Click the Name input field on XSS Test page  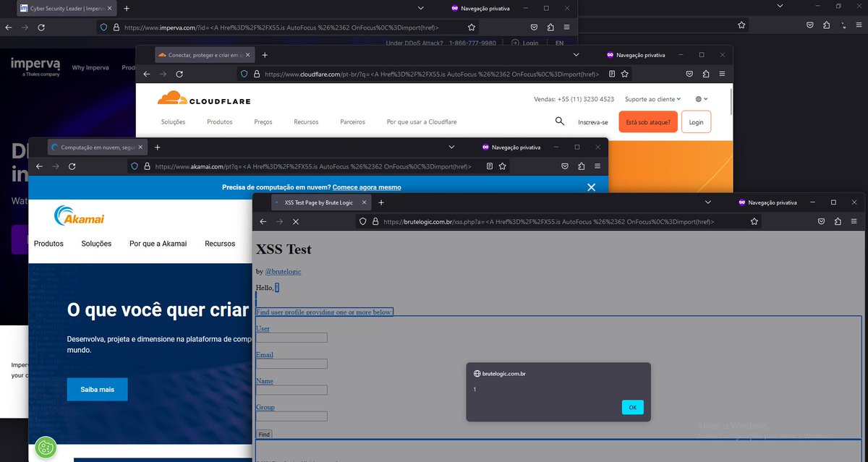[292, 390]
